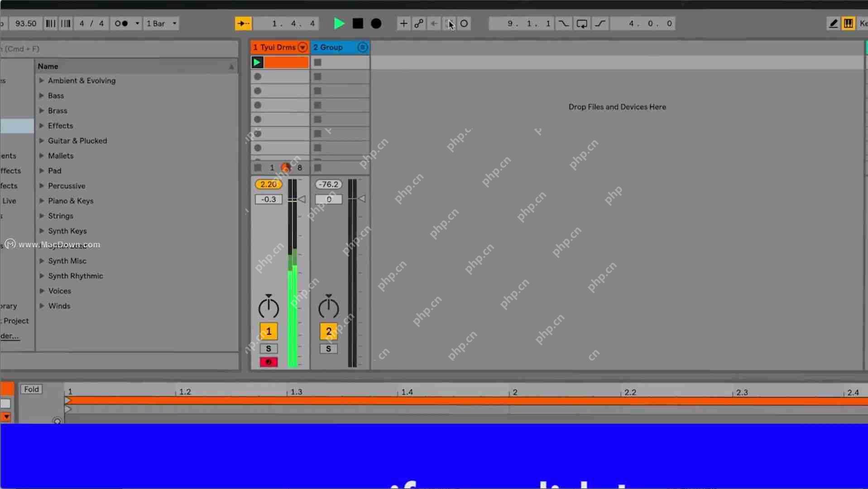Select the Draw Mode pencil icon
Image resolution: width=868 pixels, height=489 pixels.
pos(833,23)
